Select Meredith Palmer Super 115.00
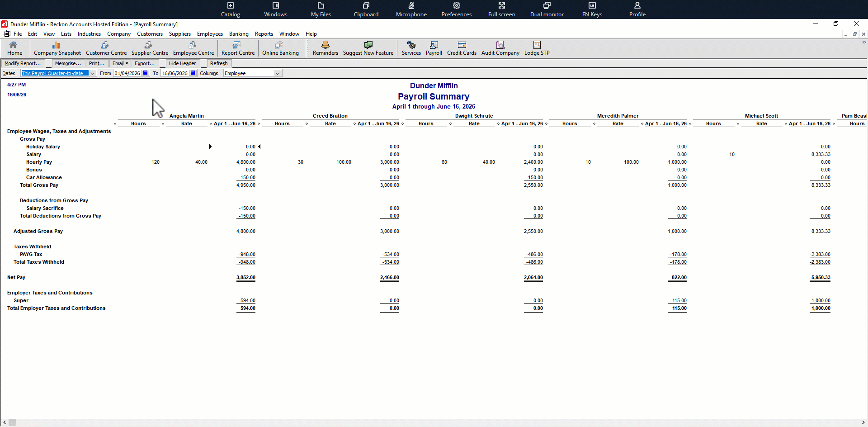Image resolution: width=868 pixels, height=427 pixels. click(x=679, y=300)
